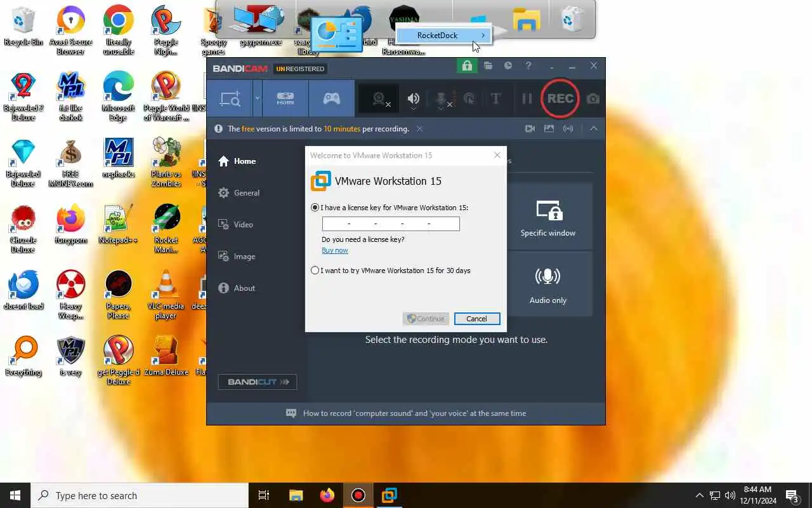Close the Welcome to VMware Workstation dialog
This screenshot has width=812, height=508.
click(x=497, y=155)
